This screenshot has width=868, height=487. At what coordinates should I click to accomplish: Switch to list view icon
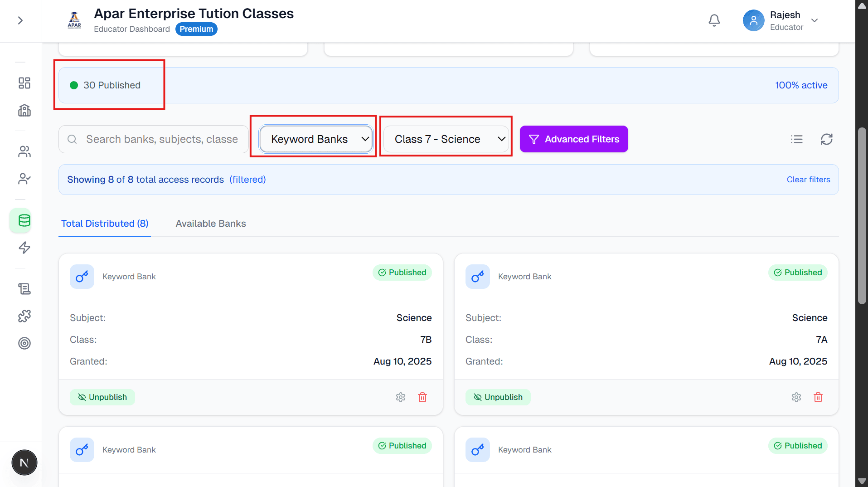(797, 139)
